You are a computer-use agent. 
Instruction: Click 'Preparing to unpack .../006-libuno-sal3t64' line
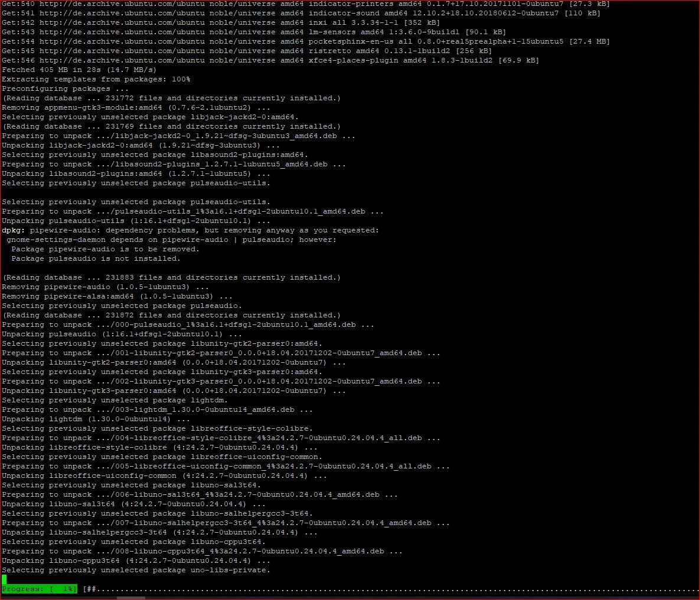click(x=199, y=495)
